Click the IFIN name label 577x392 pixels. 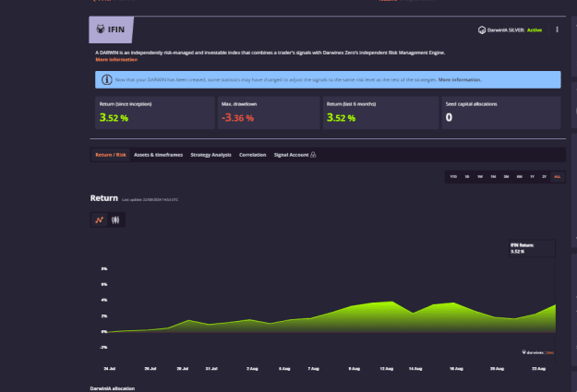(x=116, y=30)
